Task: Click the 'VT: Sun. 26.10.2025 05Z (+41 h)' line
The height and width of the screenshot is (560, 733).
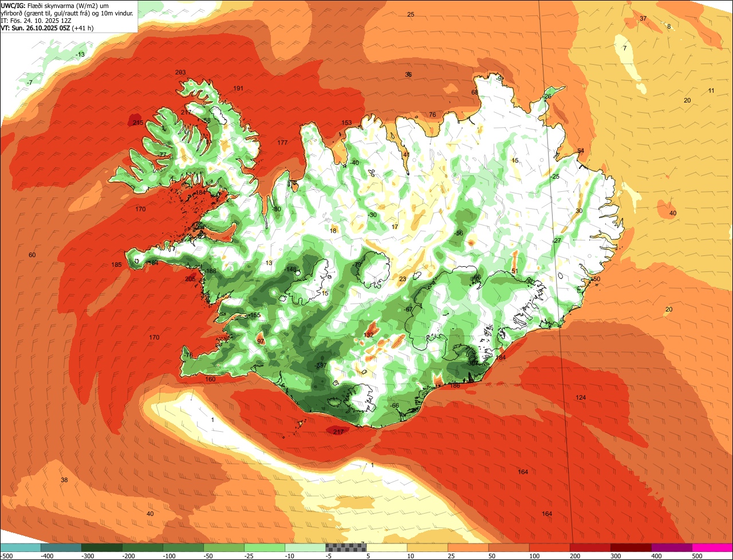Action: [47, 27]
